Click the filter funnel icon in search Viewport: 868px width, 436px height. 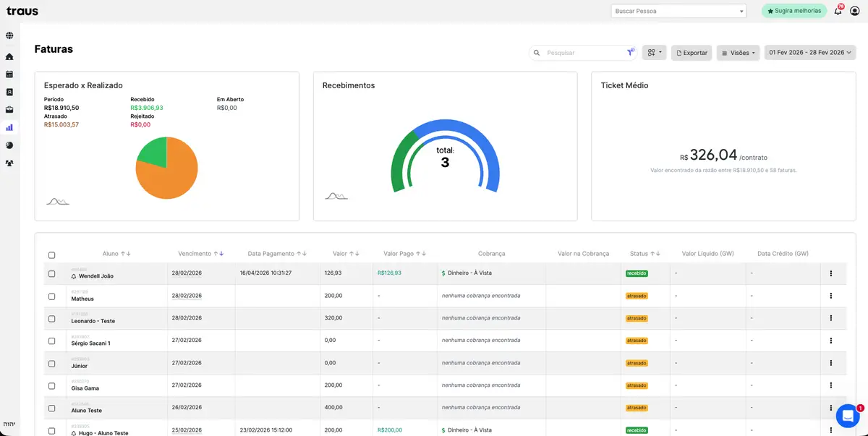(630, 52)
